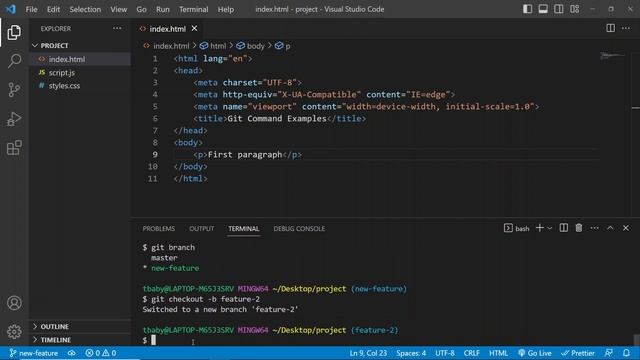640x360 pixels.
Task: Close the terminal panel
Action: coord(626,228)
